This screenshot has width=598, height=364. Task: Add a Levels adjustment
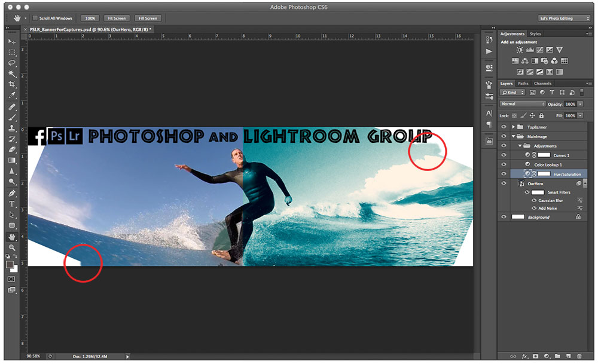coord(530,50)
